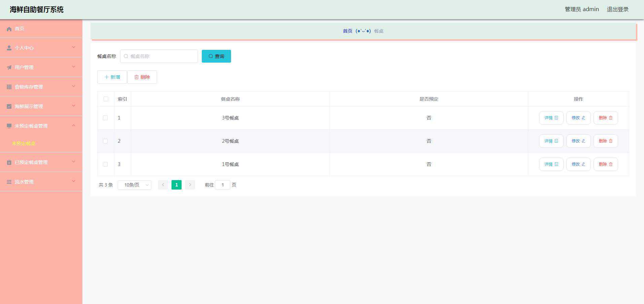Click the 3号餐桌 name cell
This screenshot has width=644, height=304.
pyautogui.click(x=230, y=118)
